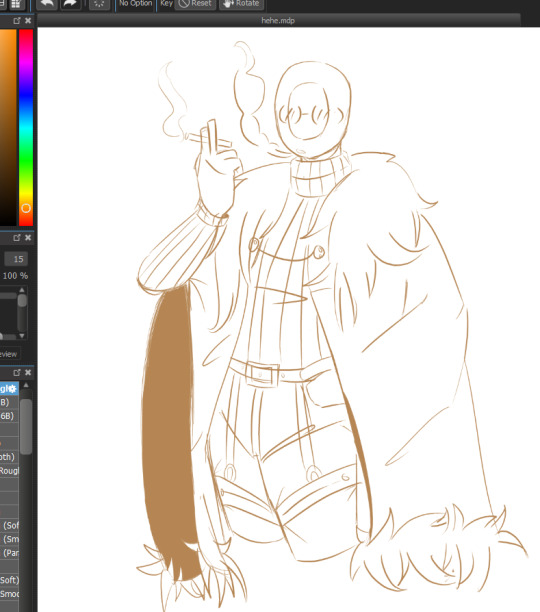Image resolution: width=540 pixels, height=612 pixels.
Task: Click the brush size field showing 15
Action: [16, 259]
